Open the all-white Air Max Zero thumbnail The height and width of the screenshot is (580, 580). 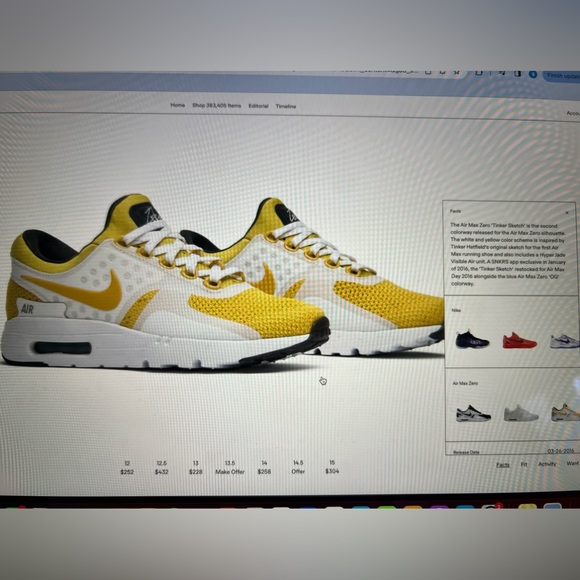[521, 413]
